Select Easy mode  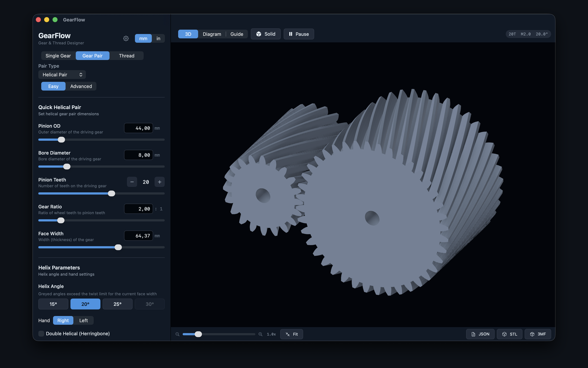click(53, 86)
